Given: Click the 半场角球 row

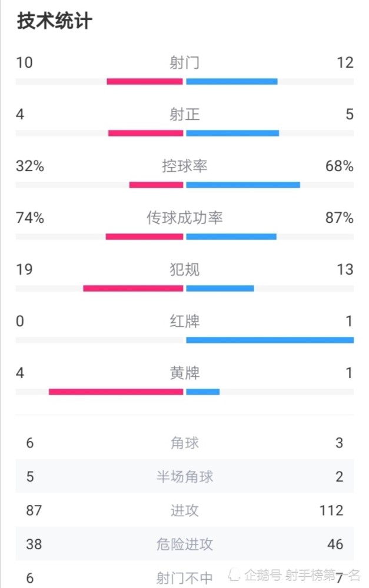Looking at the screenshot, I should pyautogui.click(x=184, y=476).
